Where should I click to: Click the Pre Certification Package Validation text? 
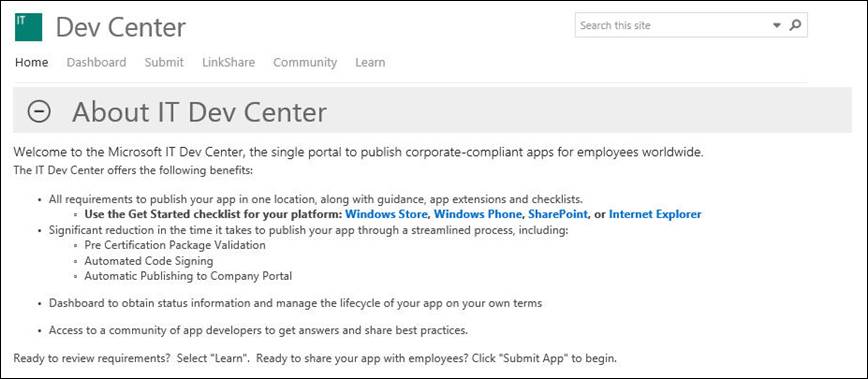point(175,245)
